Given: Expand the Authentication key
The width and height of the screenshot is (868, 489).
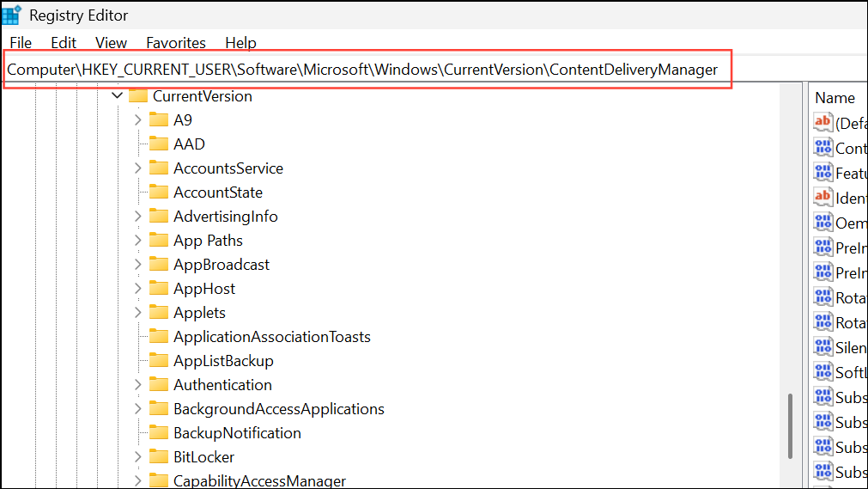Looking at the screenshot, I should coord(138,385).
